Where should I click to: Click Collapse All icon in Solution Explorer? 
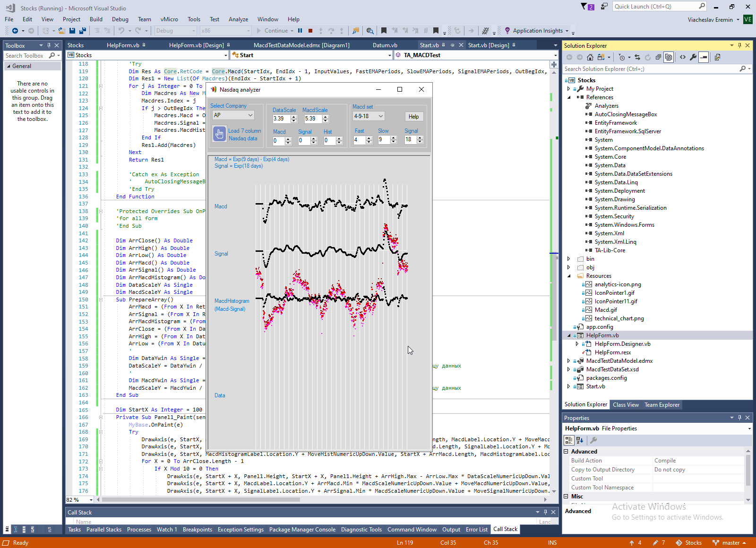(658, 57)
